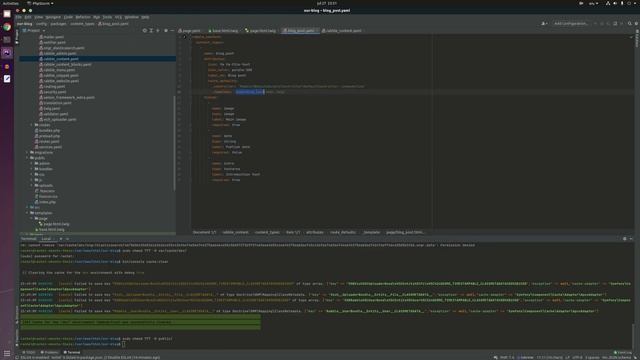The image size is (640, 360).
Task: Select the Local terminal tab
Action: [46, 239]
